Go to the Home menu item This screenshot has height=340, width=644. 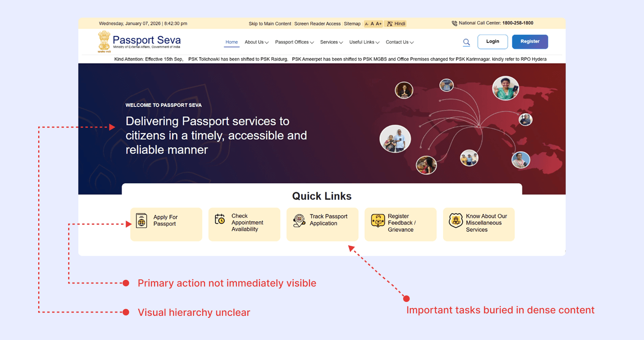232,42
